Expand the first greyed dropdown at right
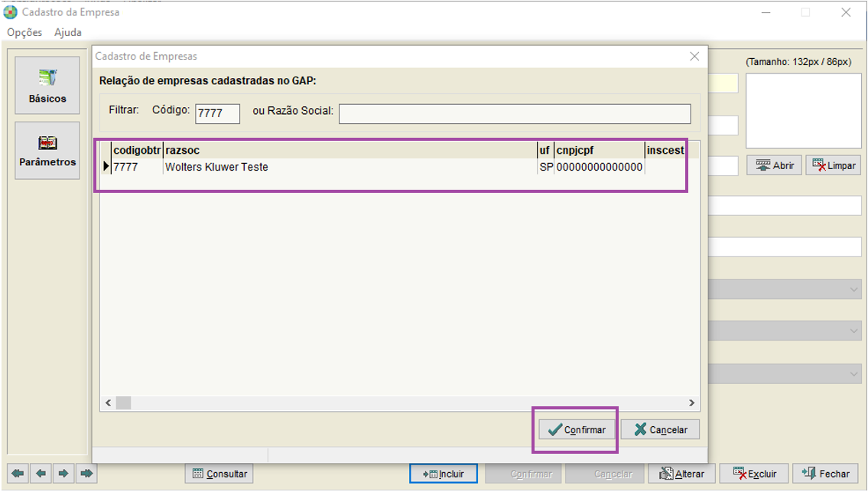Viewport: 868px width, 492px height. pos(853,289)
